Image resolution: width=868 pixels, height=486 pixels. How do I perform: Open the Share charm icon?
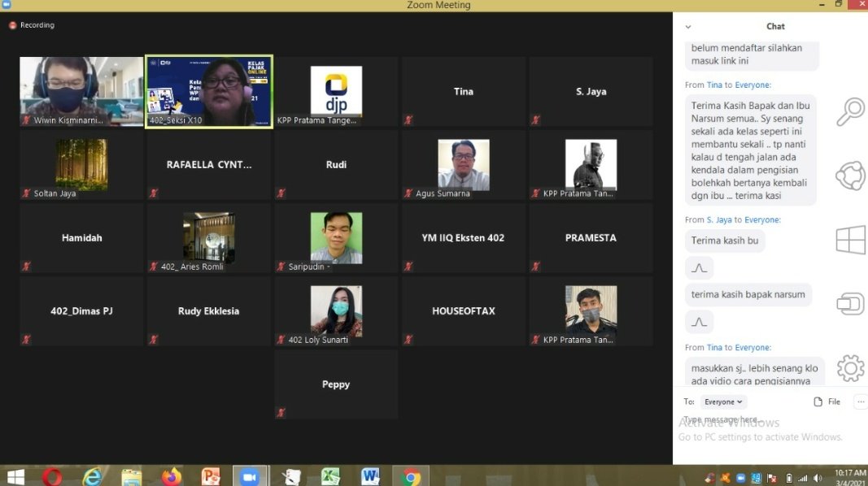pyautogui.click(x=850, y=176)
